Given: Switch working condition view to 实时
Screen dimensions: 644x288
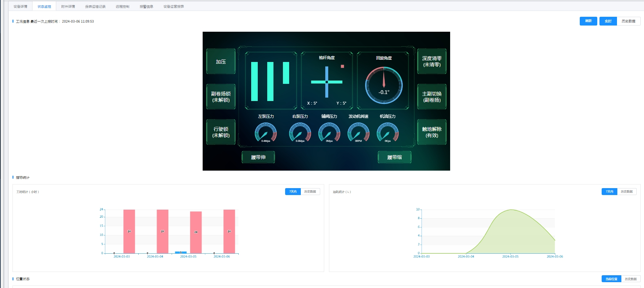Looking at the screenshot, I should [608, 21].
